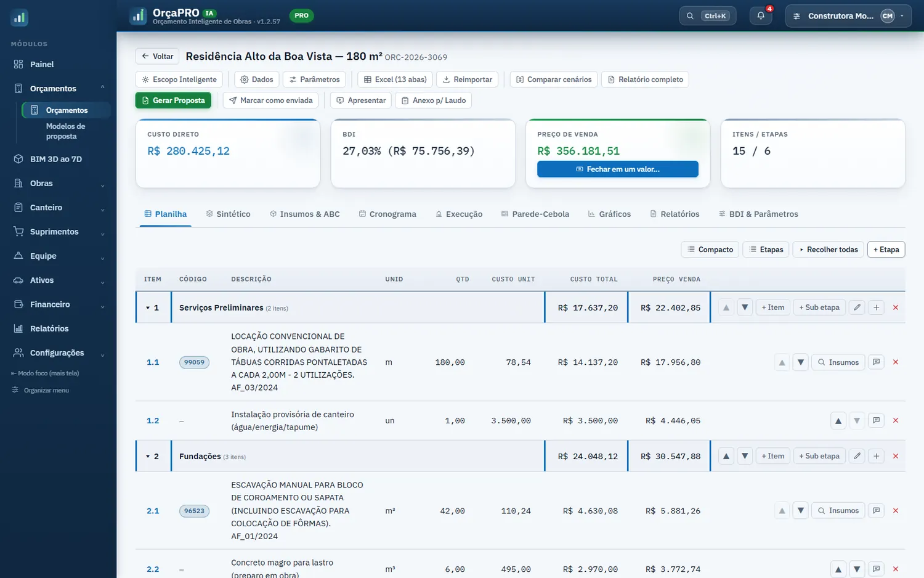Open the Ctrl+K search box

click(707, 16)
